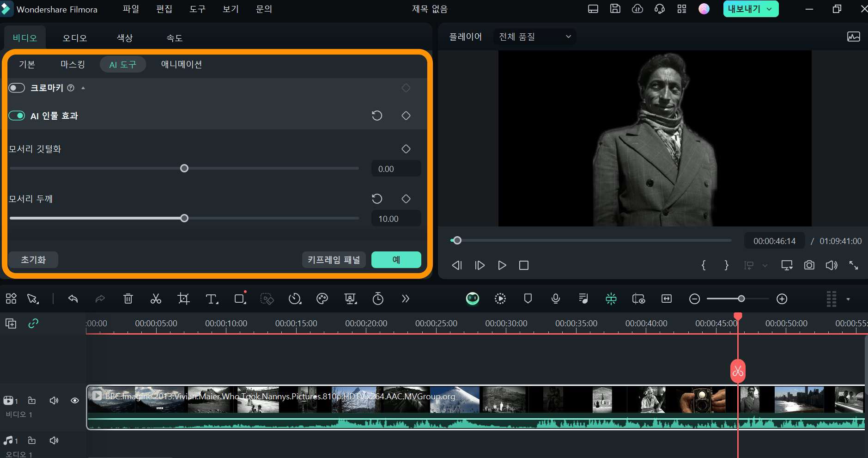Screen dimensions: 868x458
Task: Click the save project icon
Action: pos(615,8)
